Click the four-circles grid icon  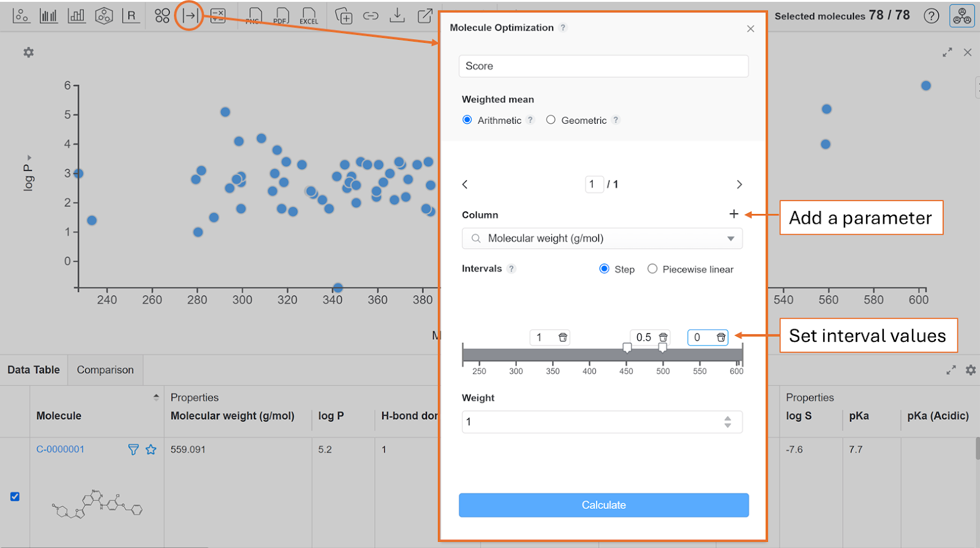(162, 16)
